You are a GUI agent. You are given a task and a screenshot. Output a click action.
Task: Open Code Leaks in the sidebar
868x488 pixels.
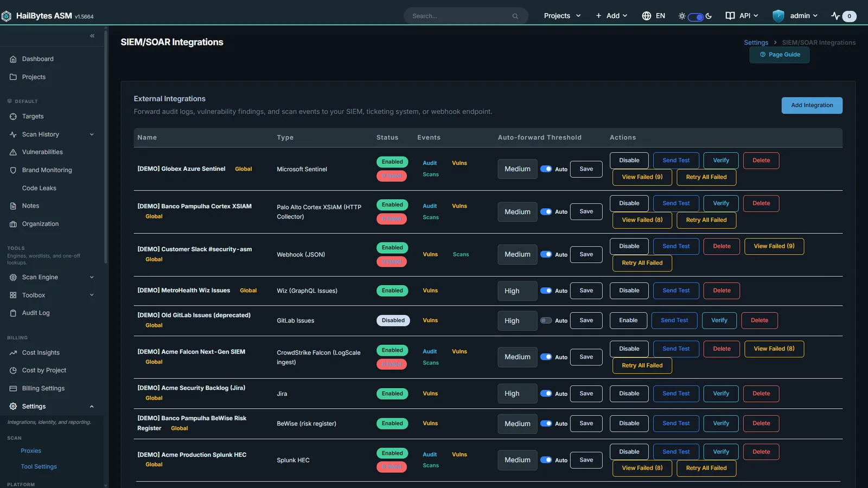(x=39, y=188)
